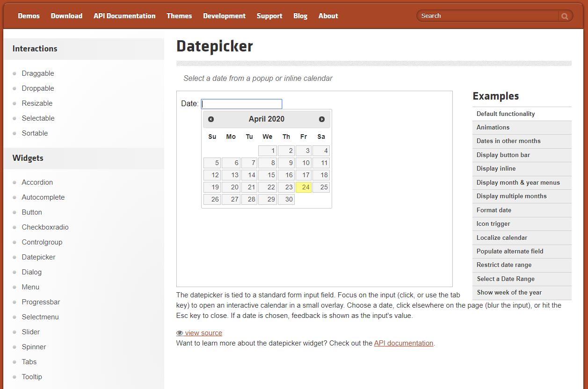Select the Default functionality example

coord(522,114)
